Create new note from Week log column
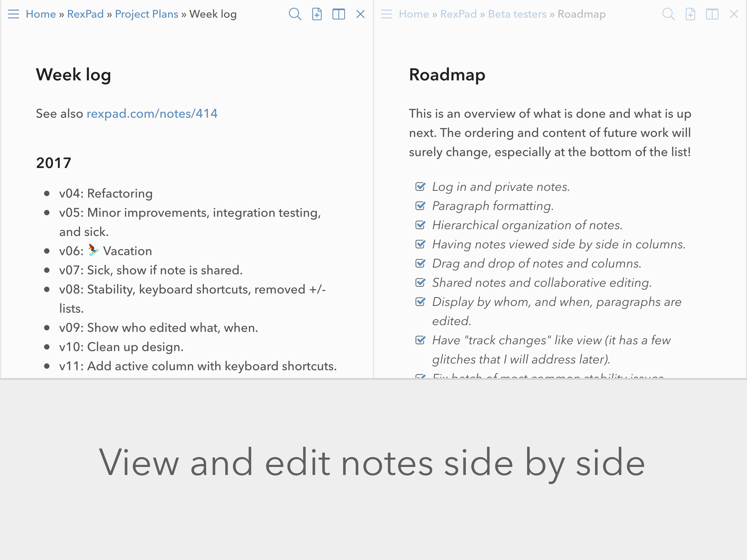The image size is (747, 560). click(317, 14)
